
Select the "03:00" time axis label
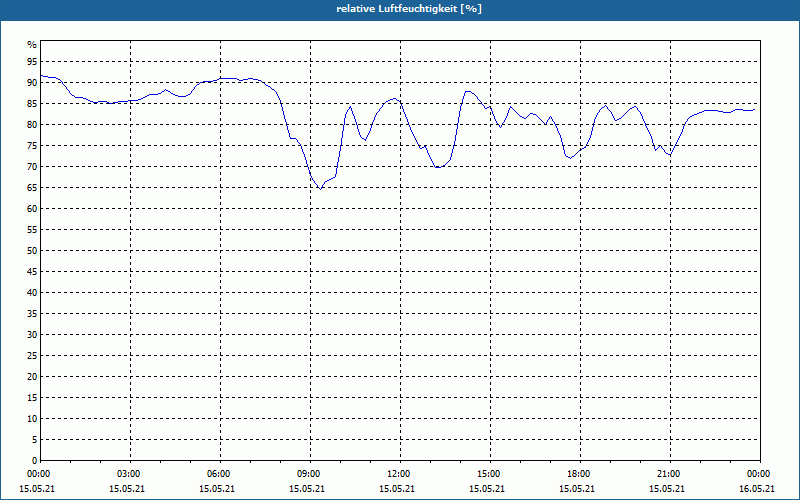point(131,474)
